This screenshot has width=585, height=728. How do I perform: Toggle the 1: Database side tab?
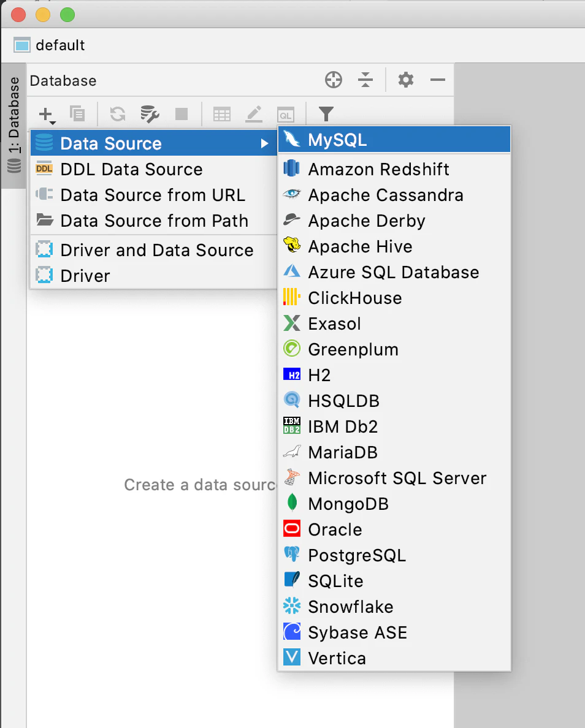tap(14, 126)
